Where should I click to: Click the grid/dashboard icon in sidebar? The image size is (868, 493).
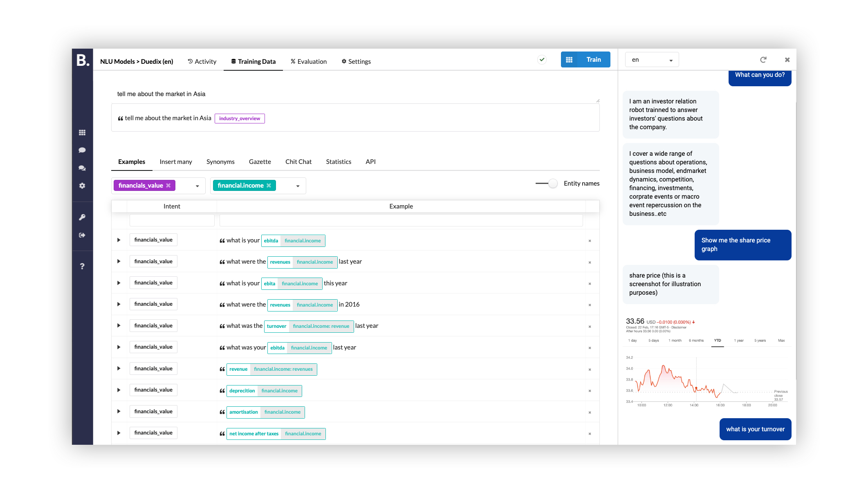pos(83,132)
